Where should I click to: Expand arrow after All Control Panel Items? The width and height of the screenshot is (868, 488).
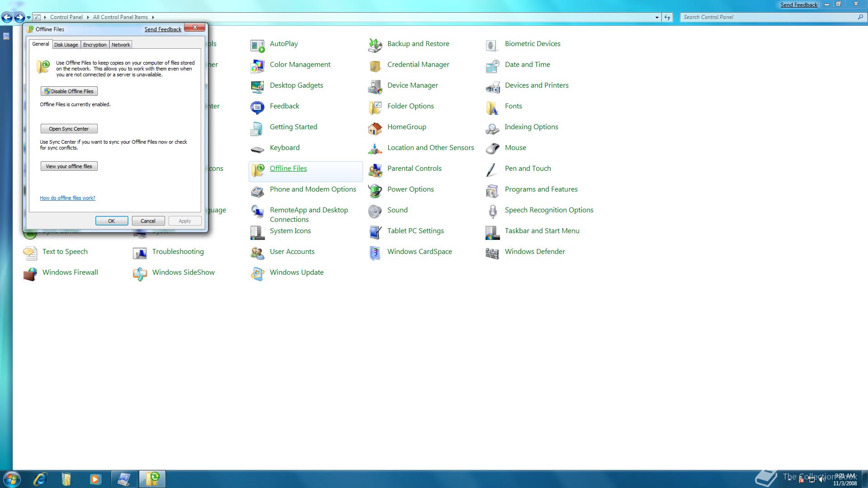153,17
